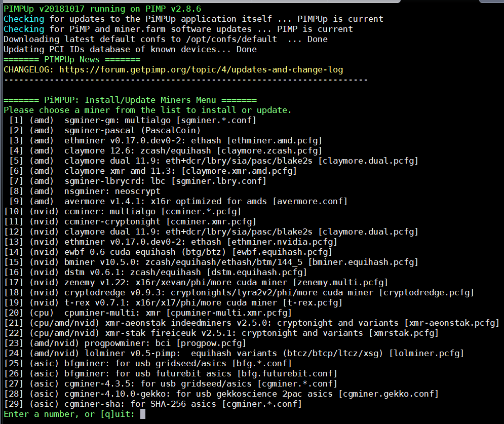Click 'Updating PCI IDs database' line

pyautogui.click(x=130, y=50)
